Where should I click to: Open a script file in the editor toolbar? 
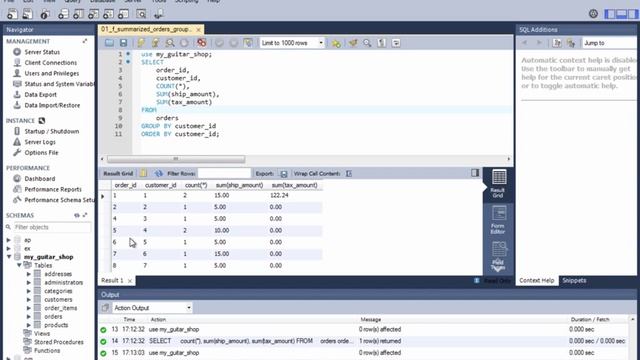[x=109, y=43]
